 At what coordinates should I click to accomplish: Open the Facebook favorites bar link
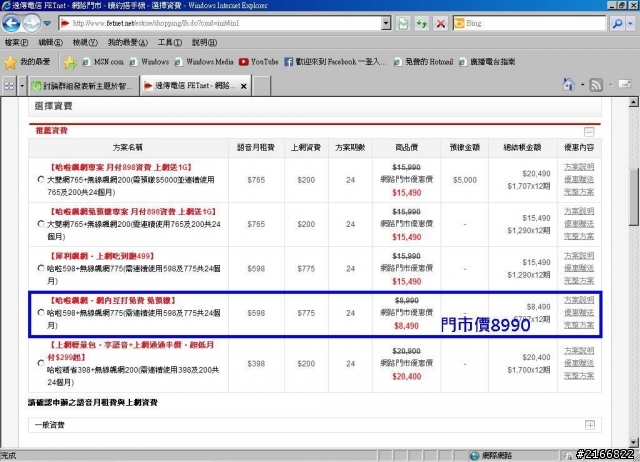coord(335,62)
